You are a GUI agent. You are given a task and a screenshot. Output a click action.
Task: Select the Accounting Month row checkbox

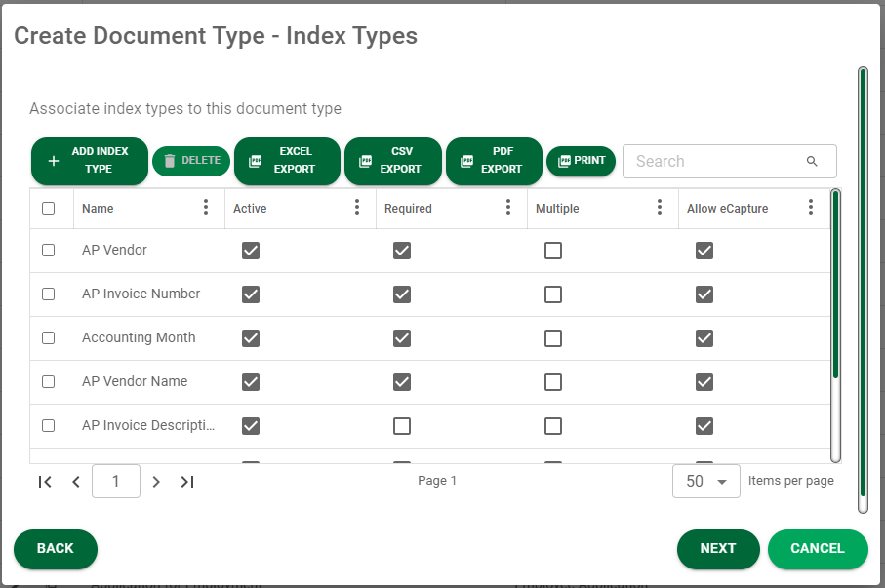coord(49,338)
